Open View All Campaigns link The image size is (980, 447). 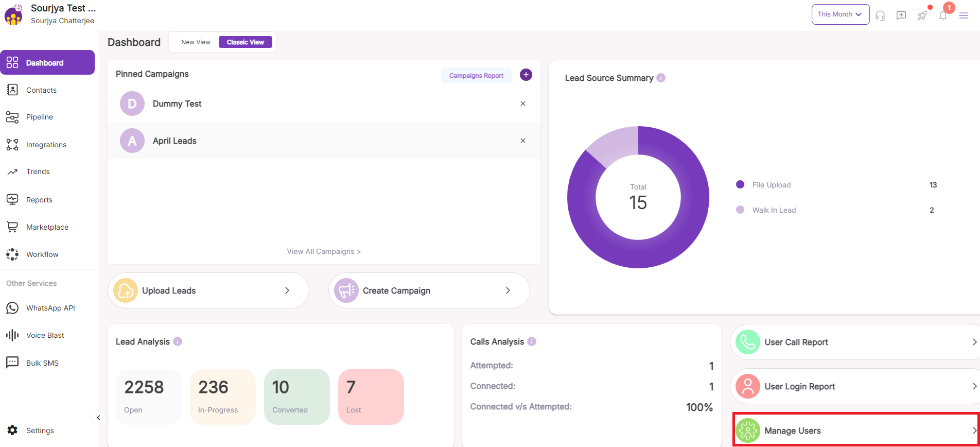tap(324, 251)
